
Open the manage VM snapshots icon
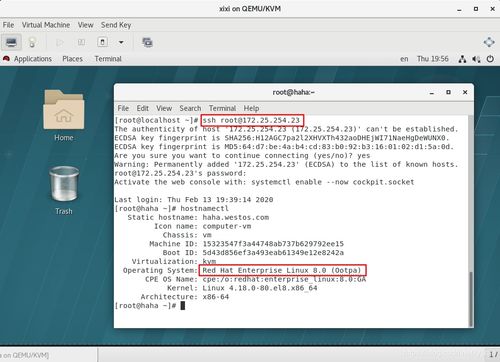pyautogui.click(x=147, y=42)
